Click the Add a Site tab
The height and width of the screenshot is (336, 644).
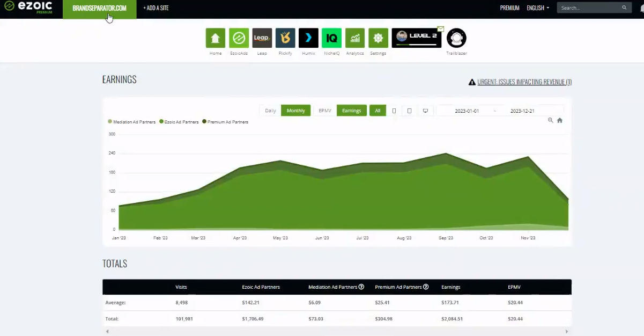[x=156, y=8]
